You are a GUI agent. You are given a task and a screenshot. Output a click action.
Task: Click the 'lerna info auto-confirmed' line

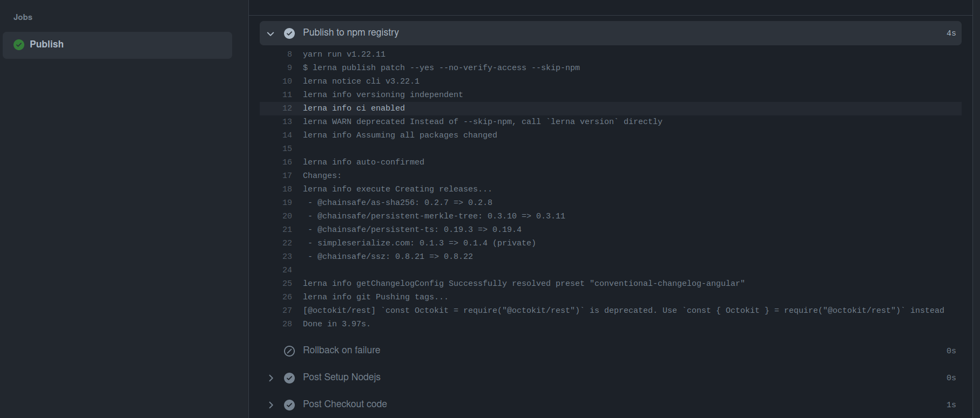(x=363, y=162)
